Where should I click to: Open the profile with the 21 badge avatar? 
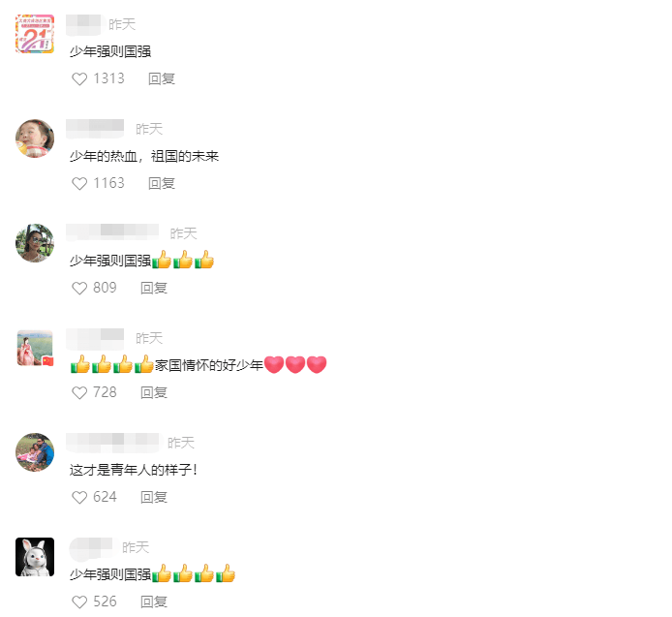tap(35, 34)
